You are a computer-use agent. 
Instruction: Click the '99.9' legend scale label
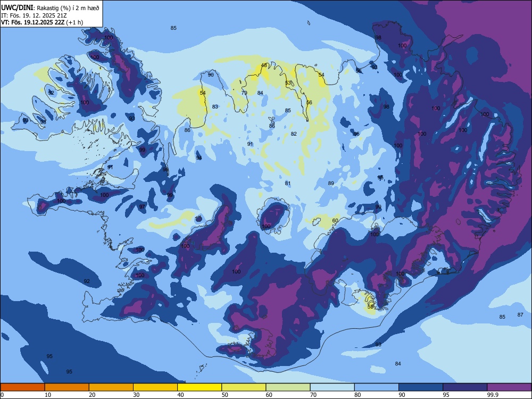(x=493, y=395)
